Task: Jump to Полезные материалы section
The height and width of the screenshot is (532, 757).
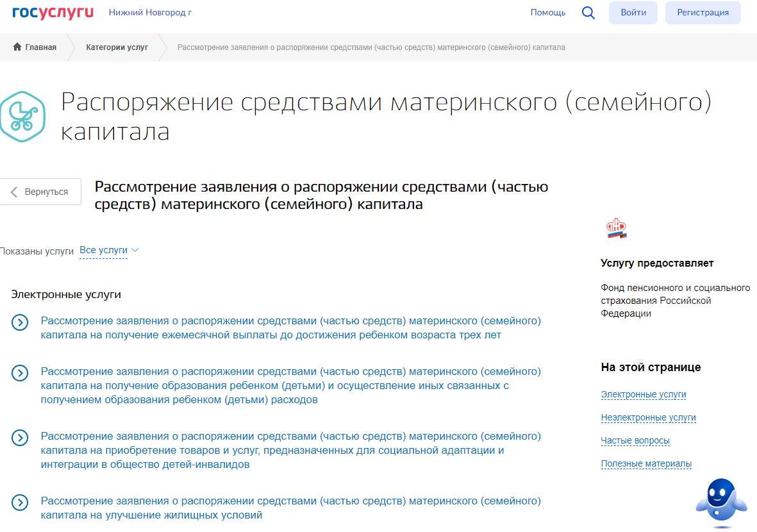Action: tap(647, 464)
